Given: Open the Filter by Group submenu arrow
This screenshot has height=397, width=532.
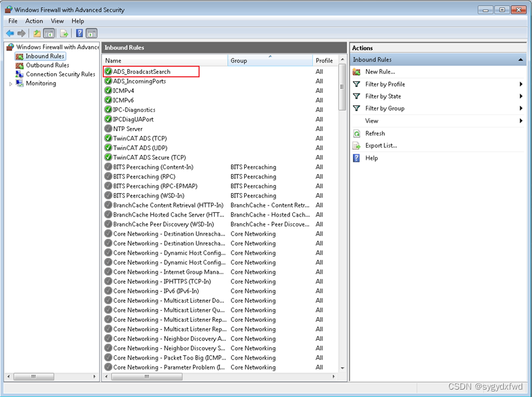Looking at the screenshot, I should tap(521, 108).
